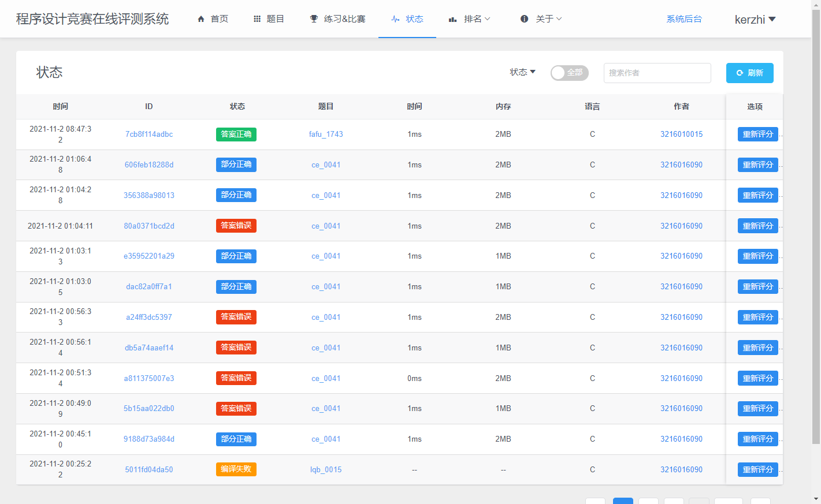The image size is (821, 504).
Task: Open the 系统后台 link
Action: point(684,19)
